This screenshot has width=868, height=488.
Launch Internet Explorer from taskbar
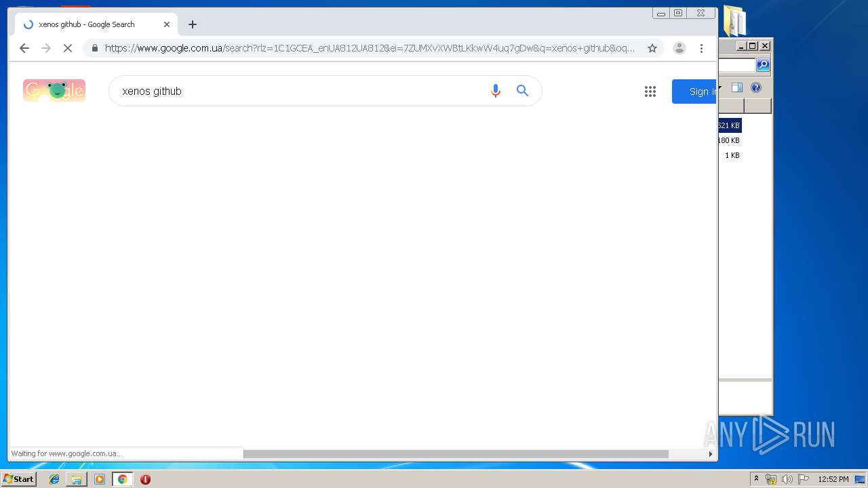click(x=54, y=479)
